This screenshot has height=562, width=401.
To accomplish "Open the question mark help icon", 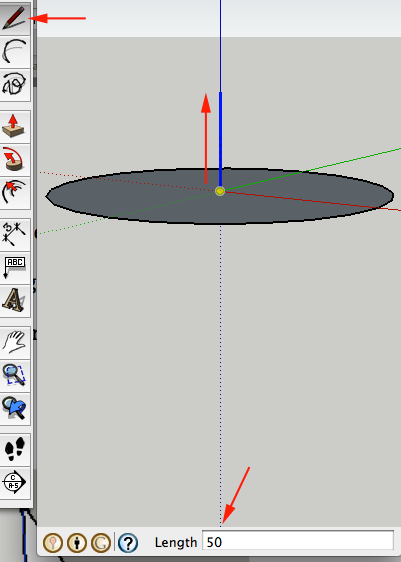I will click(128, 543).
